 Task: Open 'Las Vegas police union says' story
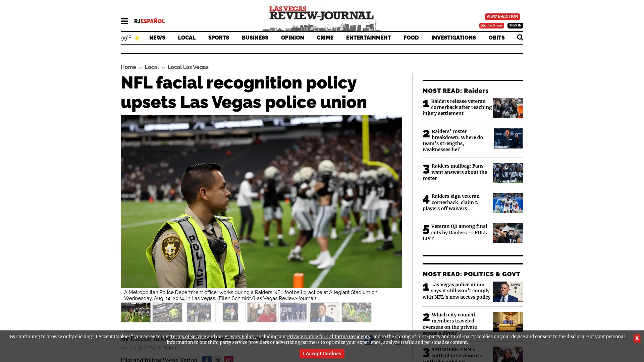(x=457, y=291)
